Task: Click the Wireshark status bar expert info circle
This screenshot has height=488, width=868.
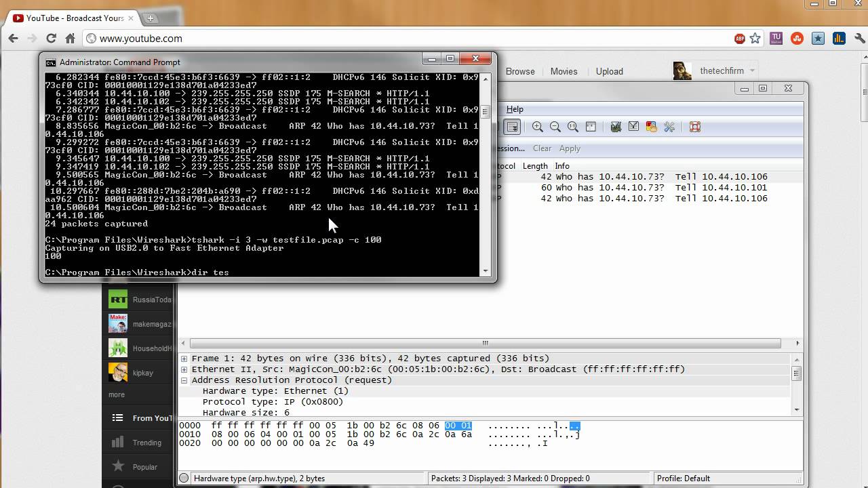Action: (184, 479)
